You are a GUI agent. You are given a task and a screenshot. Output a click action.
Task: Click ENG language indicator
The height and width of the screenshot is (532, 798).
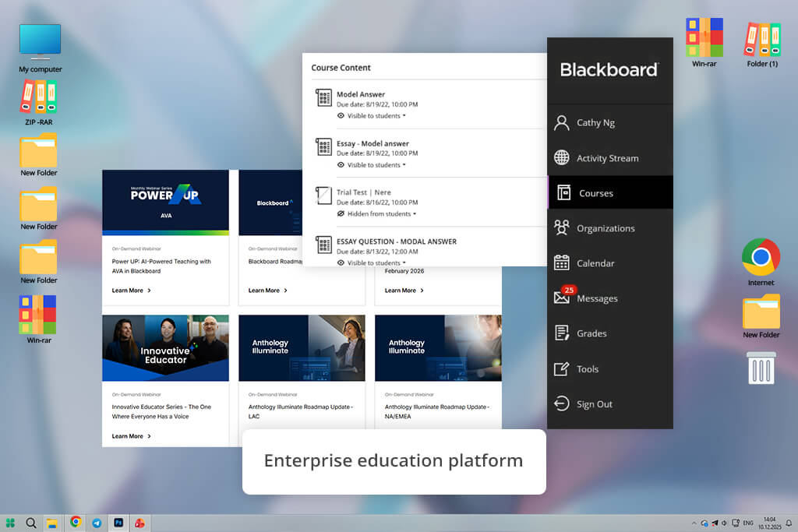748,523
